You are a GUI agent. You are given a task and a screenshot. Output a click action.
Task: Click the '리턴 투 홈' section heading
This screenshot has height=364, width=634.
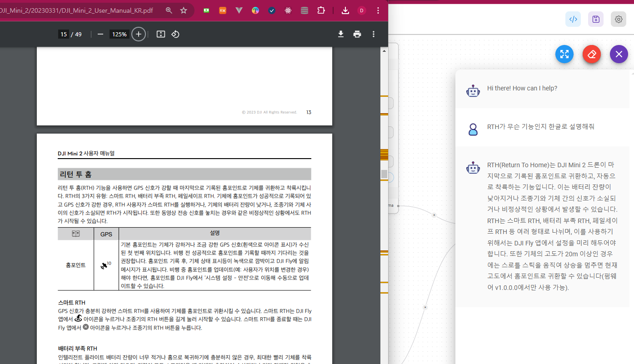75,174
